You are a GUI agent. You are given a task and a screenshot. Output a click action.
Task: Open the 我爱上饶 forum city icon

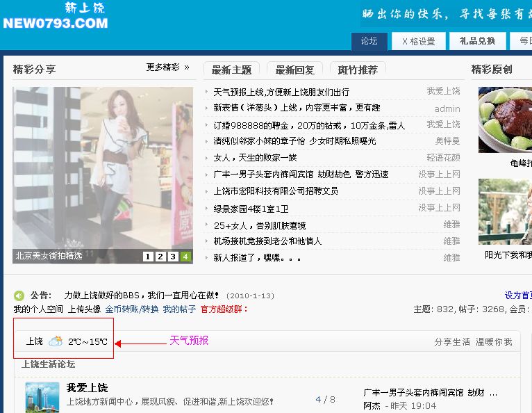[42, 398]
